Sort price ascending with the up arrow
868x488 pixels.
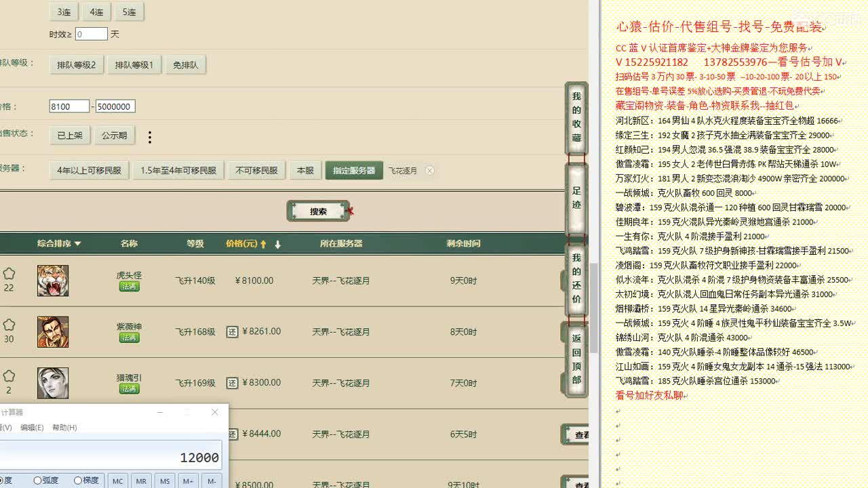click(264, 244)
